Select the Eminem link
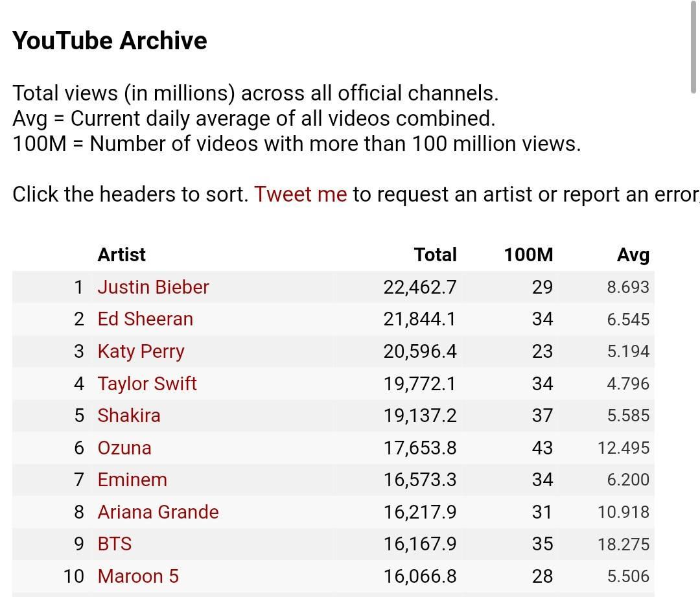 click(x=132, y=480)
